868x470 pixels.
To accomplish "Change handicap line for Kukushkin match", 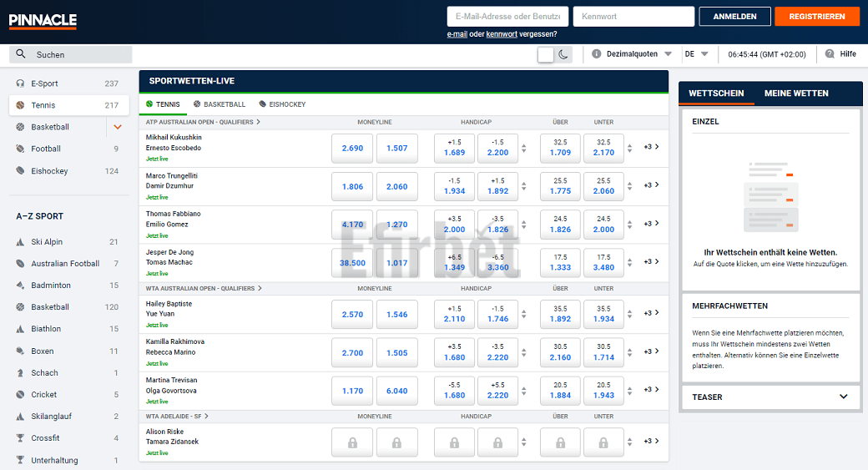I will 523,149.
